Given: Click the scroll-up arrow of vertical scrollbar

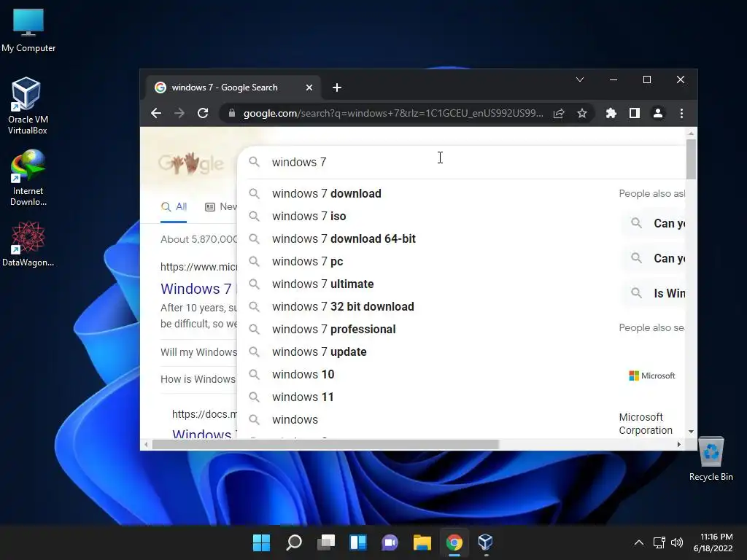Looking at the screenshot, I should (692, 134).
